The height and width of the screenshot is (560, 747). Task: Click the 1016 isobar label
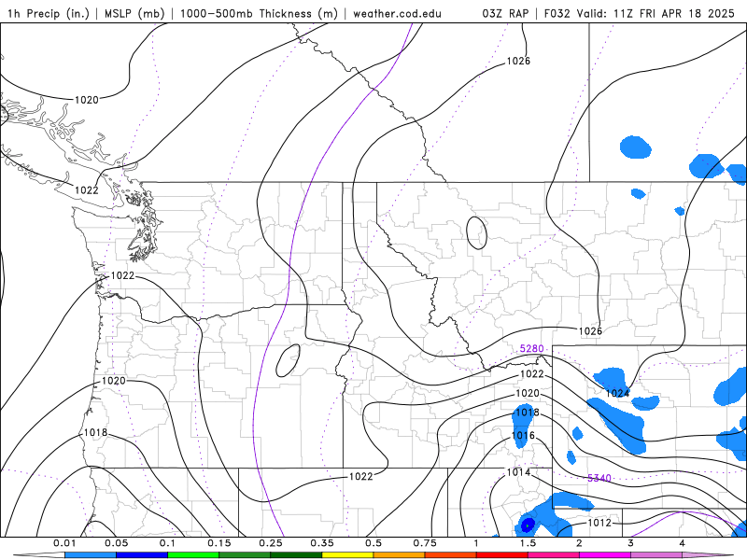[x=523, y=436]
